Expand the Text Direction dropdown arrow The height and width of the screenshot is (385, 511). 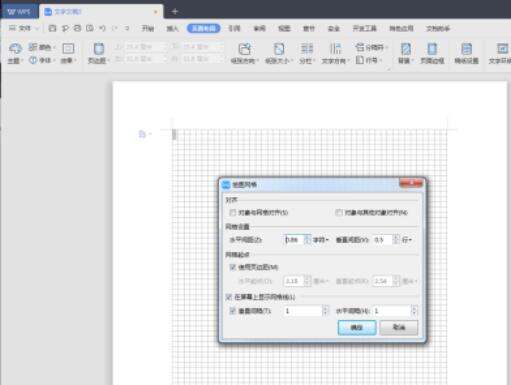[x=349, y=61]
